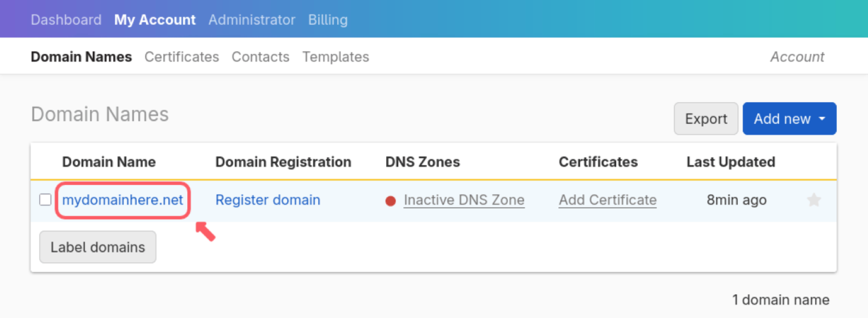Tick the checkbox for mydomainhere.net
The height and width of the screenshot is (318, 868).
(45, 199)
